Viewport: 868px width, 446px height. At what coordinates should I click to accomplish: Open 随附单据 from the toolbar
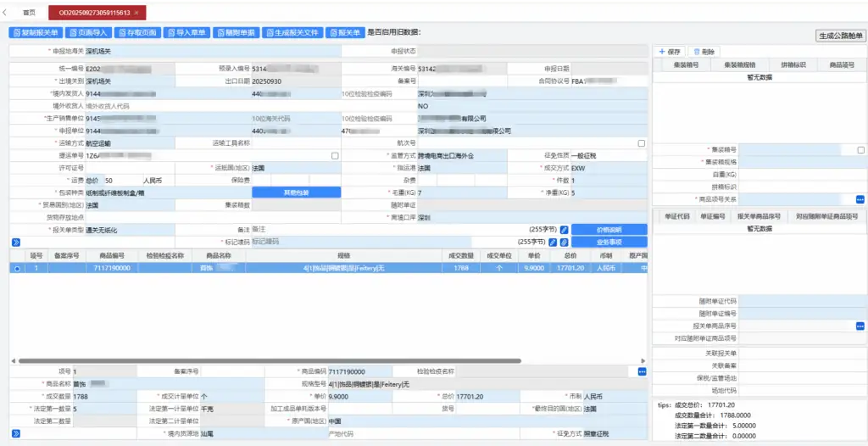click(x=236, y=33)
